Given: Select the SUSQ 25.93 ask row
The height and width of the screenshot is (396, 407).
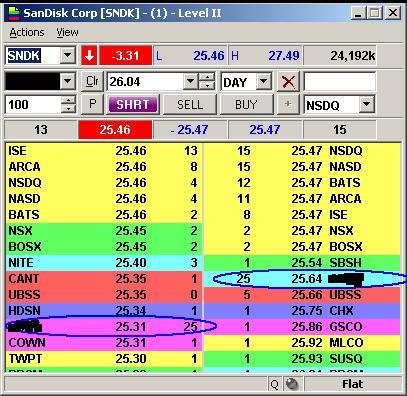Looking at the screenshot, I should [302, 359].
